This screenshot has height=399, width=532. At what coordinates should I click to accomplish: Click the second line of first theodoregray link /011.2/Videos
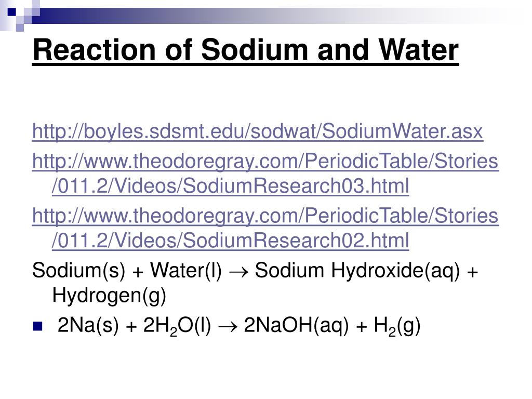pyautogui.click(x=230, y=186)
